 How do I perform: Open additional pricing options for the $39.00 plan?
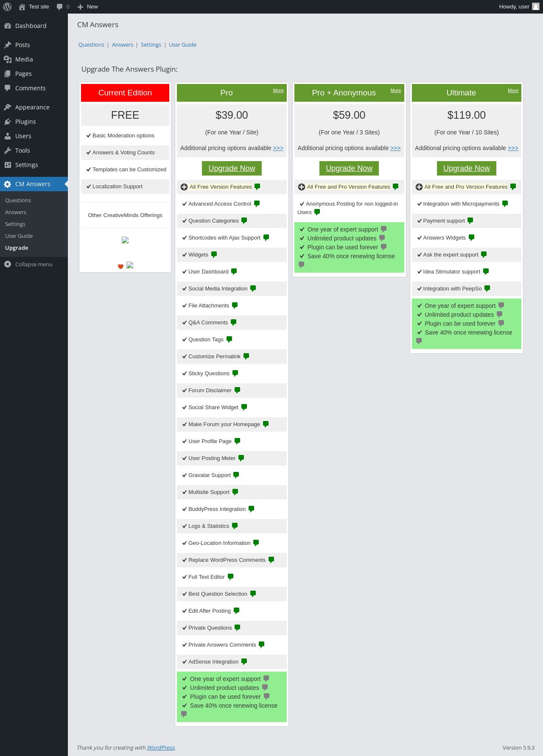point(278,148)
